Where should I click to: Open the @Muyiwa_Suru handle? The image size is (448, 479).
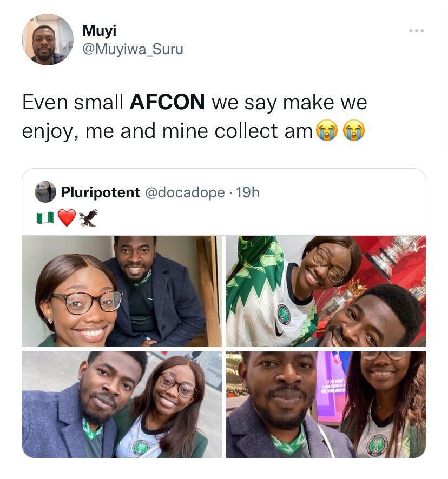(x=133, y=49)
